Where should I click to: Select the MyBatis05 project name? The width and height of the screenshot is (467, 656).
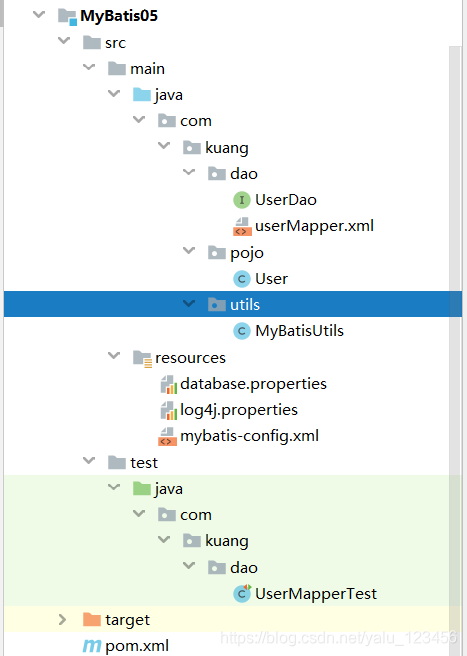[x=119, y=16]
